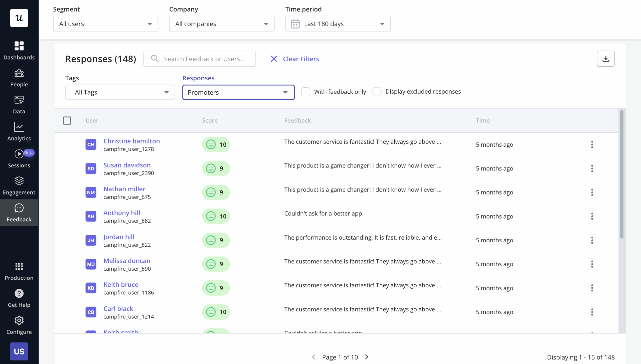
Task: Select all responses with the header checkbox
Action: pos(67,120)
